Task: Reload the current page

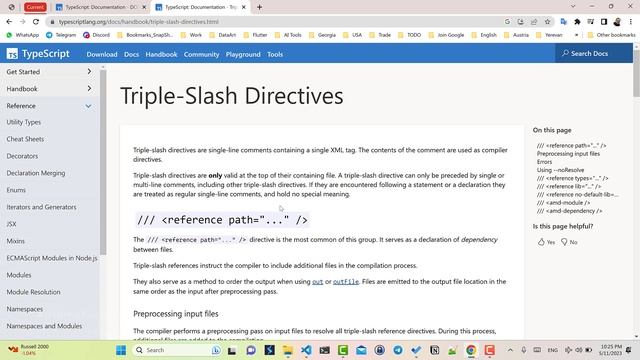Action: coord(36,22)
